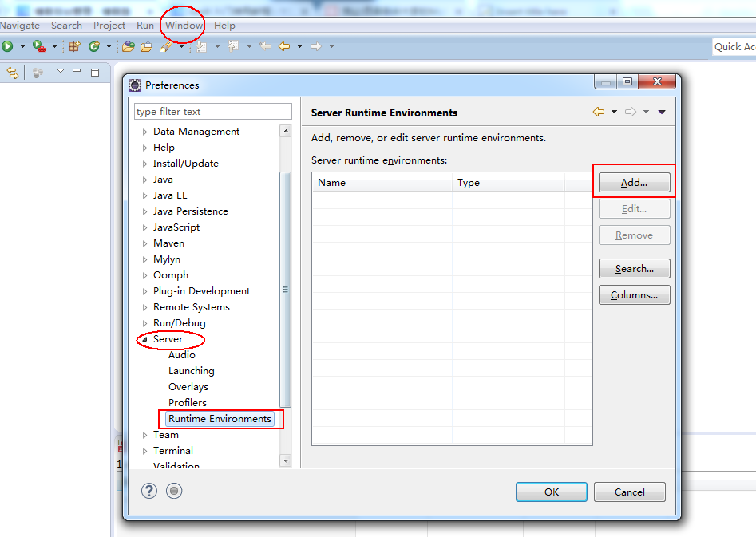Open the Search flashlight dropdown arrow
The width and height of the screenshot is (756, 537).
click(x=181, y=46)
